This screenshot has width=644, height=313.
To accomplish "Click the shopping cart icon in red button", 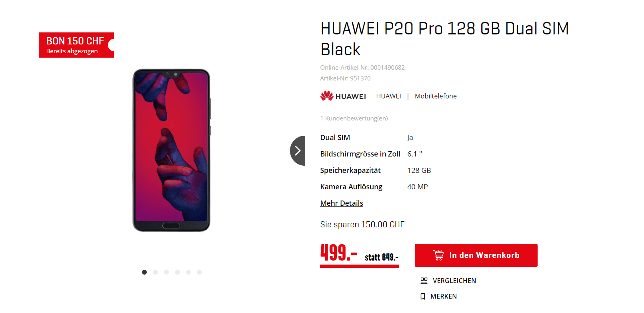I will point(438,255).
